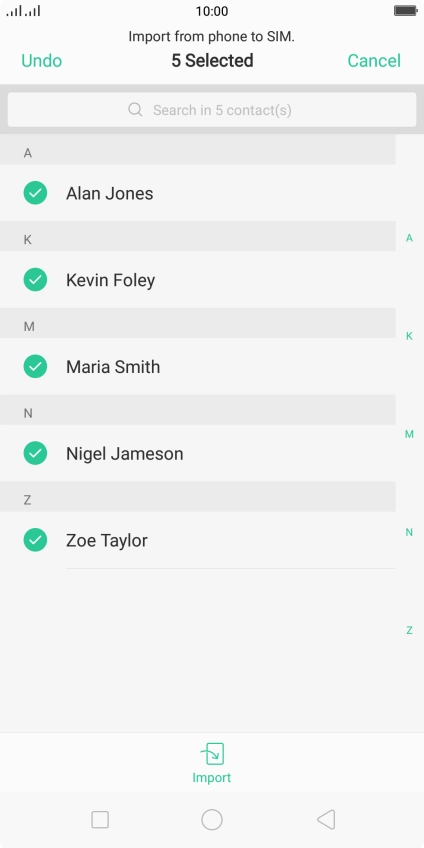424x848 pixels.
Task: Tap Undo at the top left
Action: 42,61
